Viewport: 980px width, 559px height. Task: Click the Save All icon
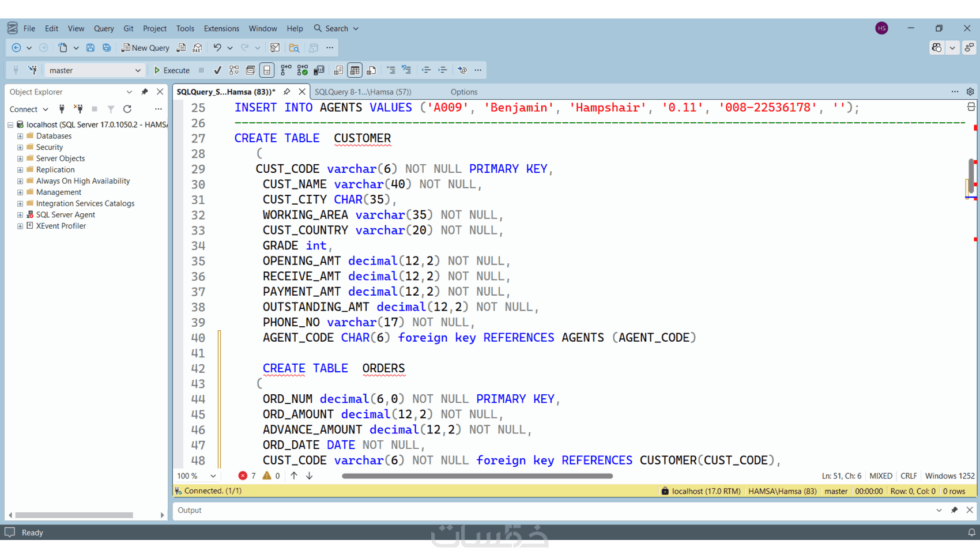pyautogui.click(x=107, y=48)
